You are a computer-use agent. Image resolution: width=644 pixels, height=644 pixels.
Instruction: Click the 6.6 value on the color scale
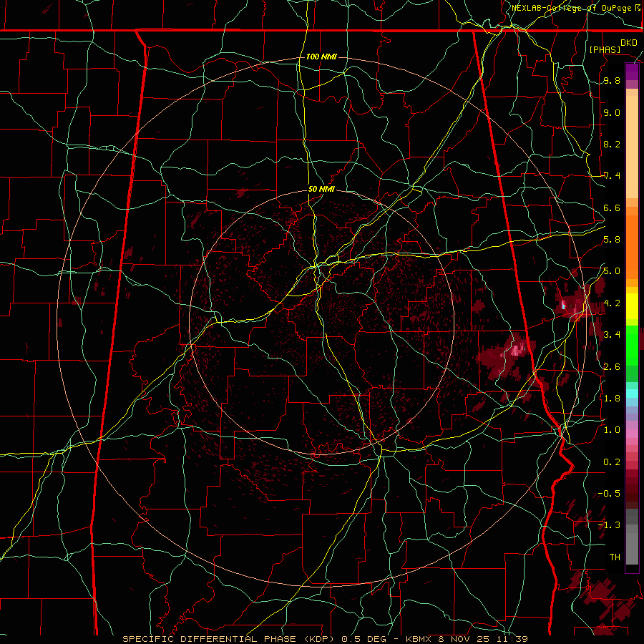[x=612, y=208]
